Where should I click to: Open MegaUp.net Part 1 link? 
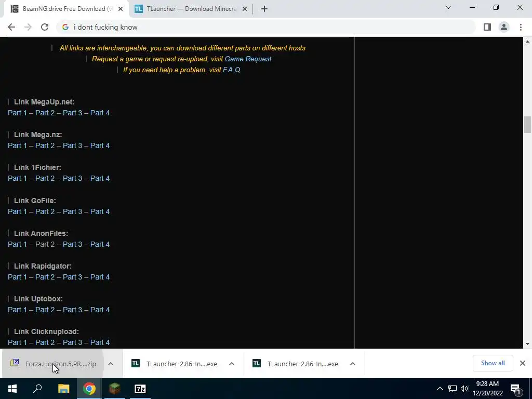(17, 113)
